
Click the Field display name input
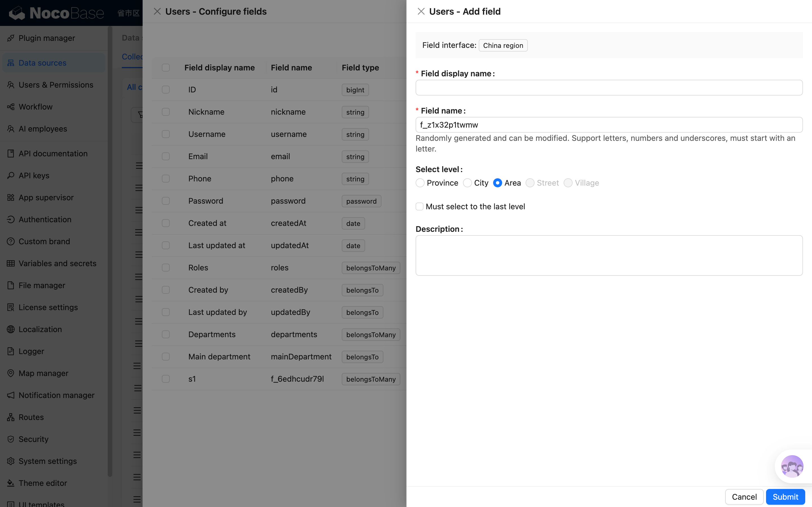pos(609,88)
